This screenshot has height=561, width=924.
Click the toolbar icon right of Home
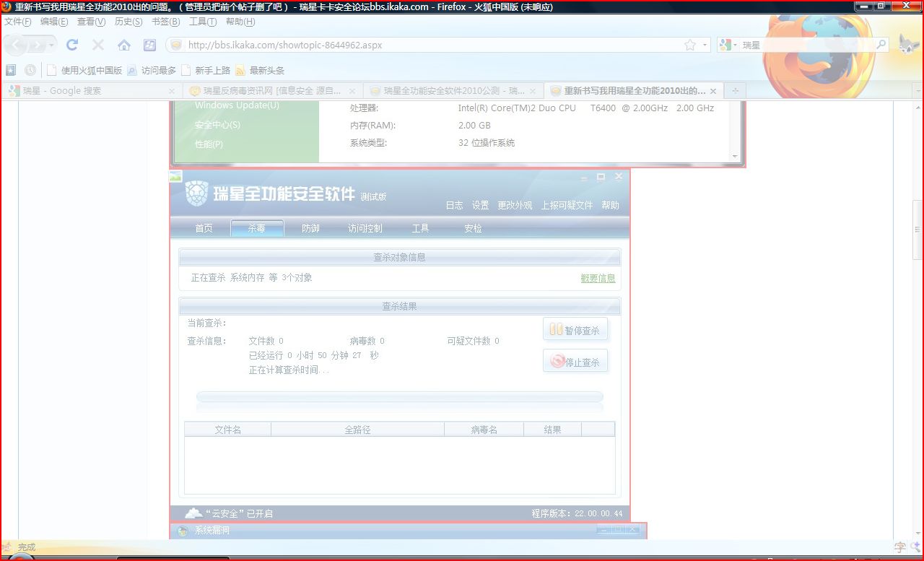click(149, 45)
